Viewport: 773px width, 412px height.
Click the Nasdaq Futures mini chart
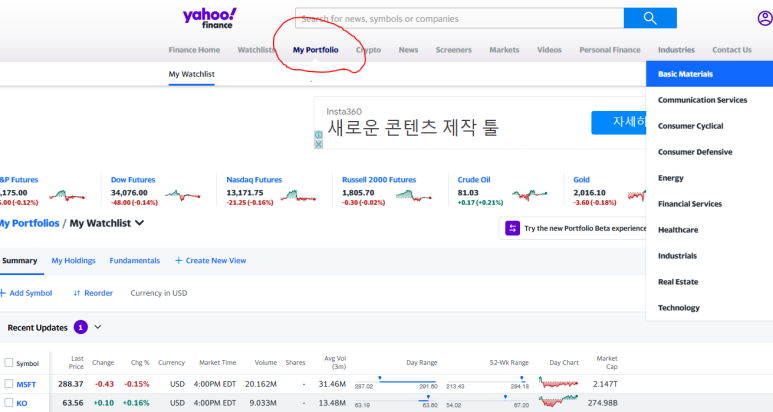click(x=298, y=196)
